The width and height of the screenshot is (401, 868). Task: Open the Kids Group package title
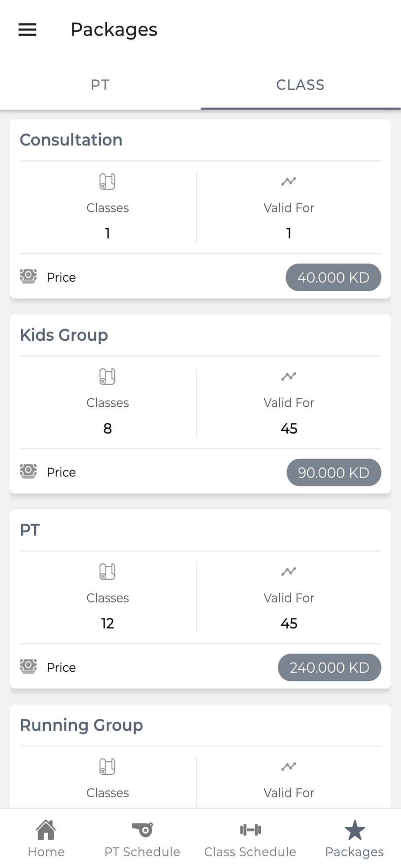(x=64, y=335)
